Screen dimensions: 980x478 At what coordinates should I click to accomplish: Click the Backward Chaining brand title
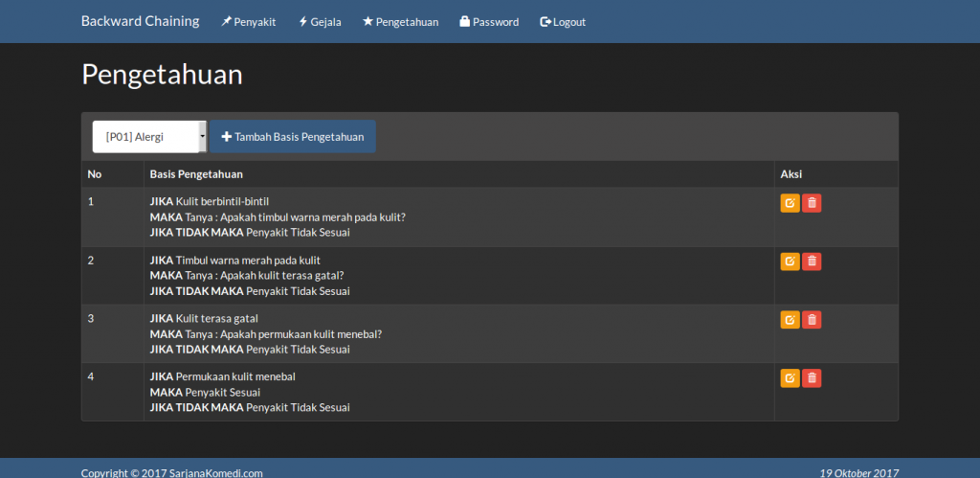click(x=140, y=21)
